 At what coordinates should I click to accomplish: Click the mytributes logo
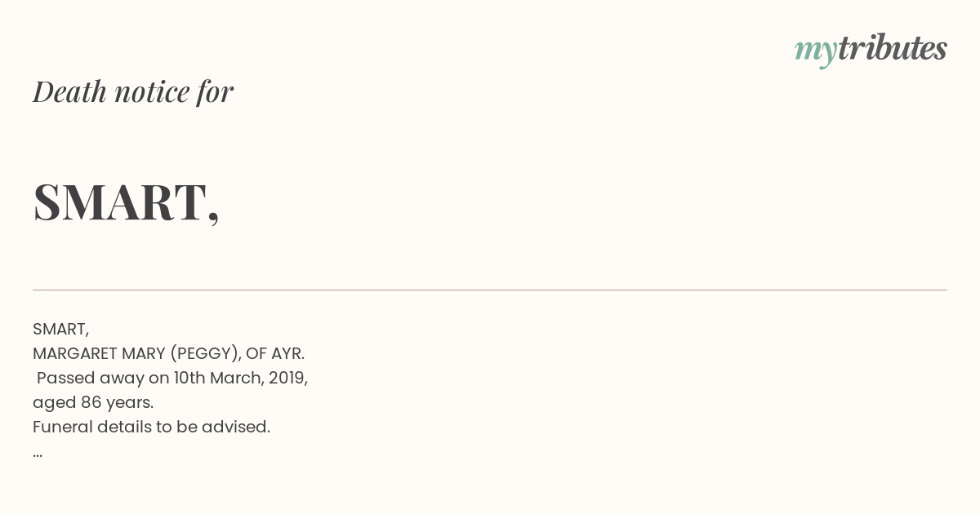[871, 50]
